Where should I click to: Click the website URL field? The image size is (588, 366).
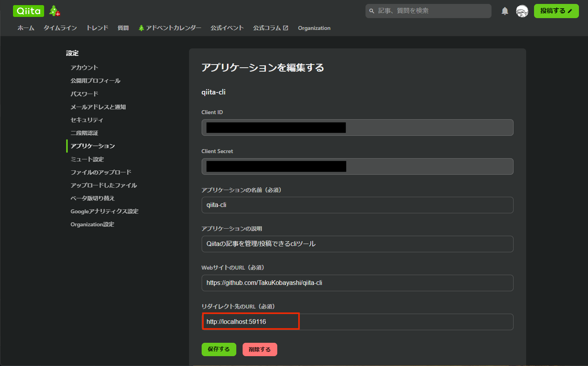pyautogui.click(x=357, y=283)
